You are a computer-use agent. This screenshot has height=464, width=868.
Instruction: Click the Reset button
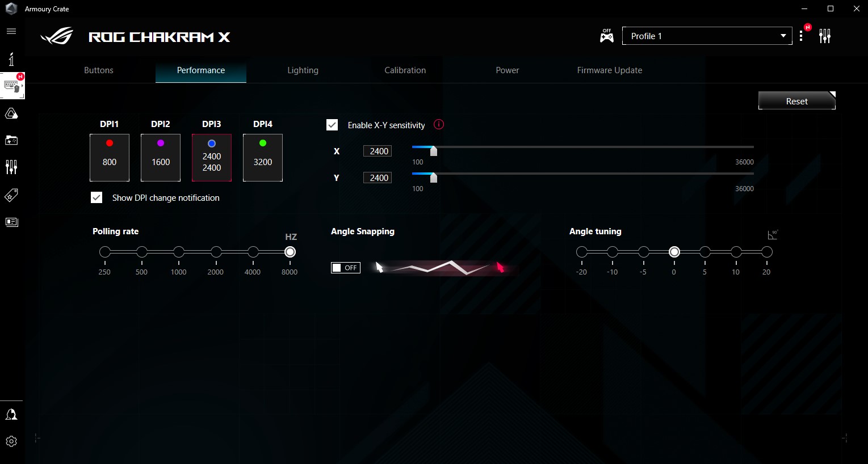point(797,100)
